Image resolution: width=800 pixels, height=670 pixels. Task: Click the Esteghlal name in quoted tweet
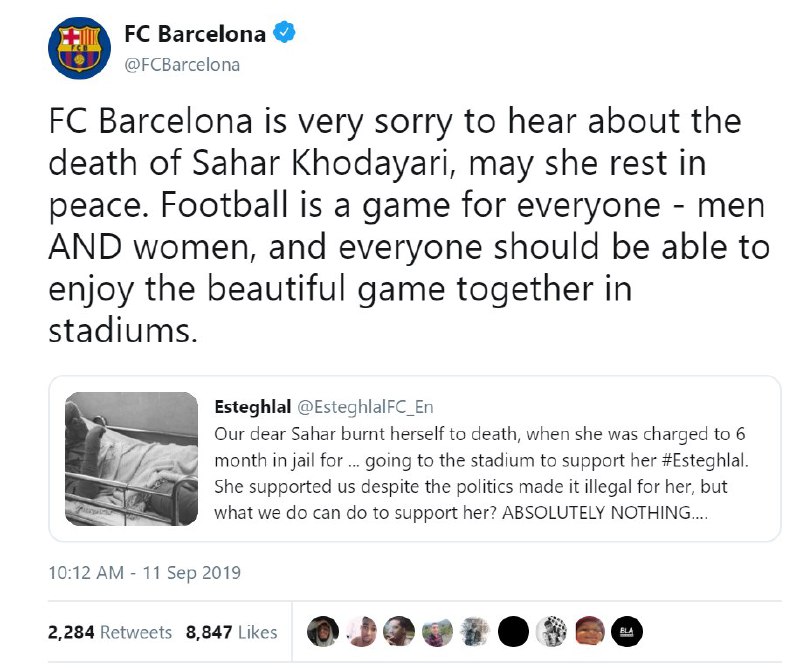tap(248, 406)
